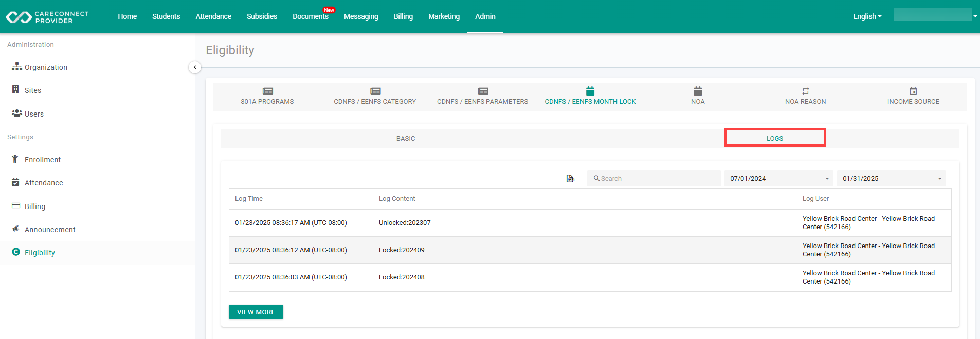
Task: Click the Announcement megaphone icon
Action: pyautogui.click(x=16, y=229)
